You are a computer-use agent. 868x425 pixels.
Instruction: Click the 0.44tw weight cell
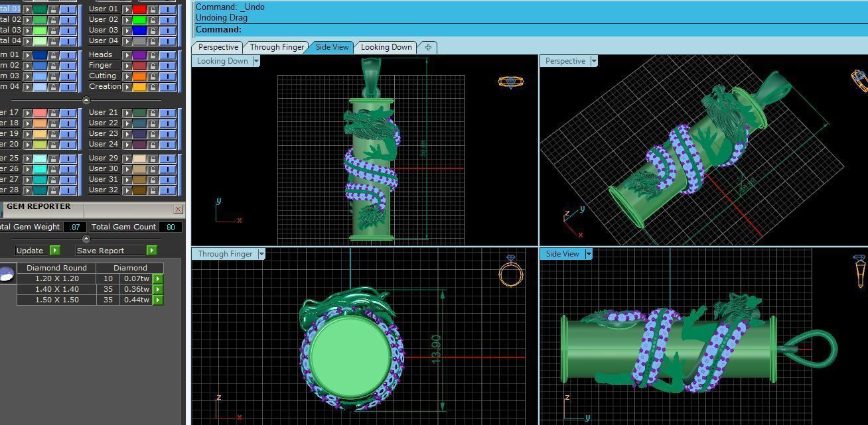tap(137, 300)
